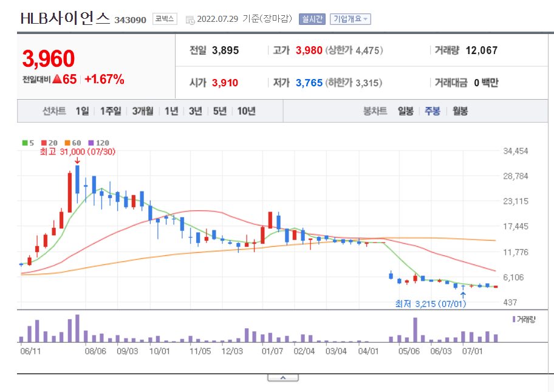This screenshot has width=554, height=392.
Task: Select the 1일 line chart period
Action: tap(83, 111)
